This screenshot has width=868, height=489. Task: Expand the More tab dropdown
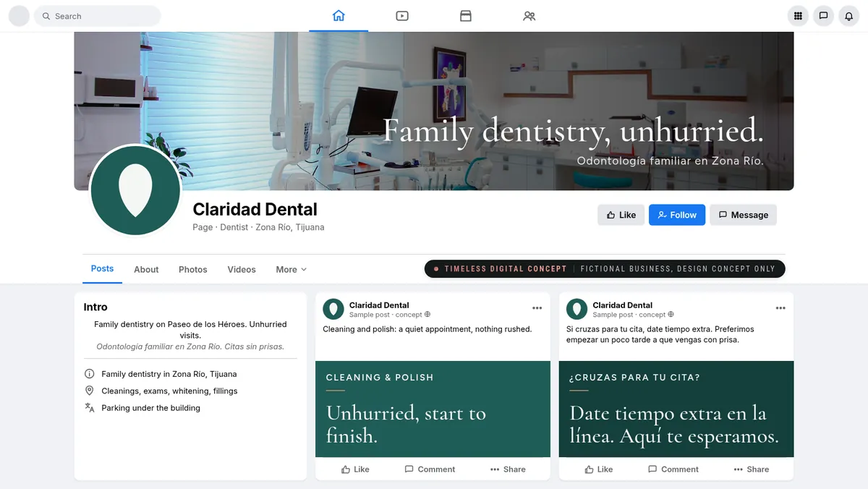point(292,269)
